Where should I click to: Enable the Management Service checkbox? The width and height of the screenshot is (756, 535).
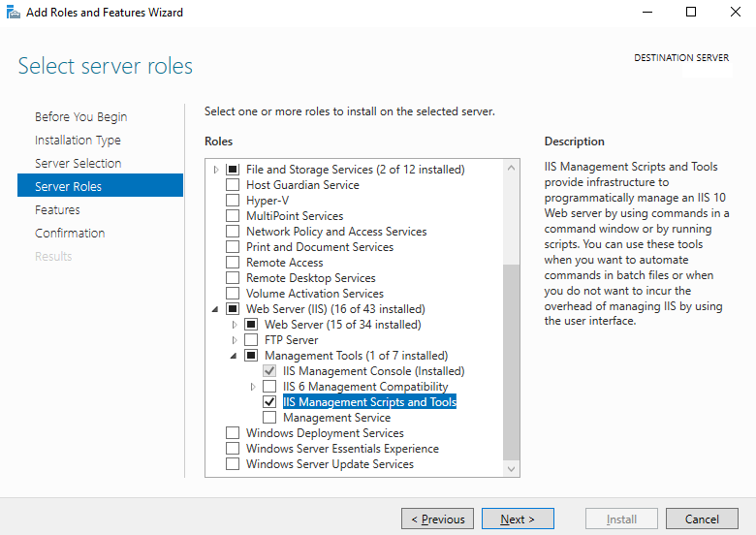tap(269, 418)
